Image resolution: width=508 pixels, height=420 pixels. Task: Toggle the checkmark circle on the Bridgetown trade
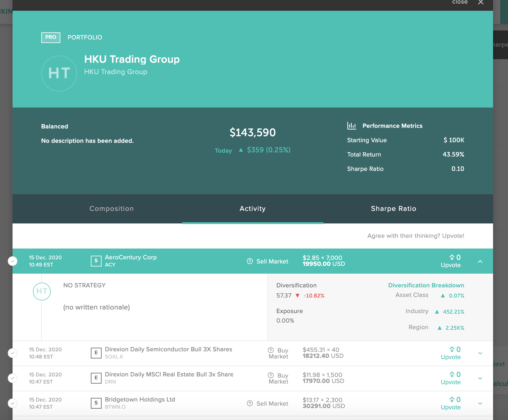tap(13, 403)
